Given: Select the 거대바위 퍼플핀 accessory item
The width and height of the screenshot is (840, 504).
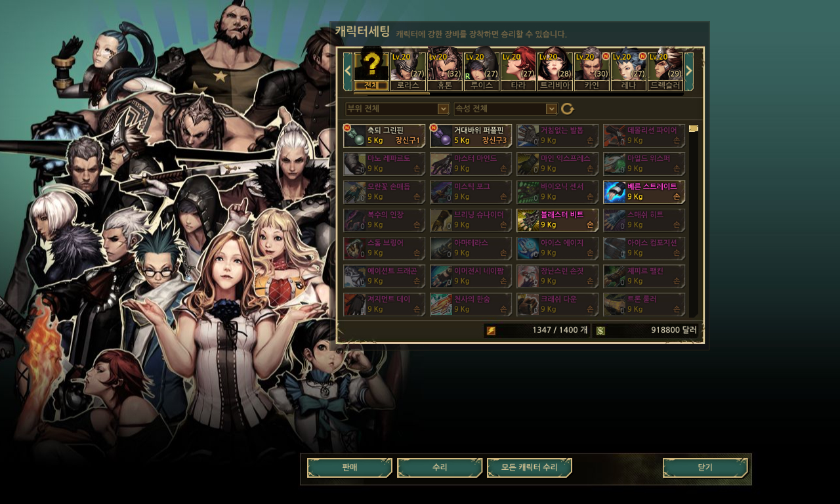Looking at the screenshot, I should pos(471,136).
